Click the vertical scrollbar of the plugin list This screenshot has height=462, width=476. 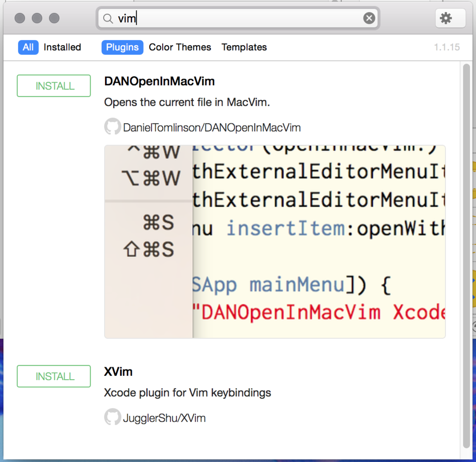click(466, 256)
